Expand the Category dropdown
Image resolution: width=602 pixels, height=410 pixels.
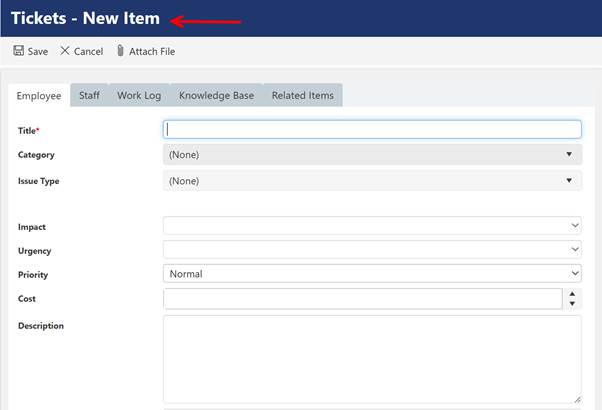[x=371, y=155]
